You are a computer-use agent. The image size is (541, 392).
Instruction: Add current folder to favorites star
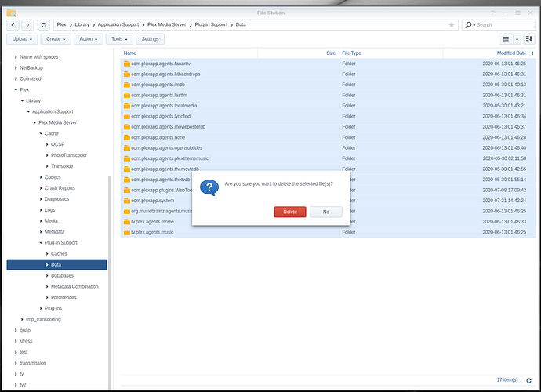(x=452, y=25)
